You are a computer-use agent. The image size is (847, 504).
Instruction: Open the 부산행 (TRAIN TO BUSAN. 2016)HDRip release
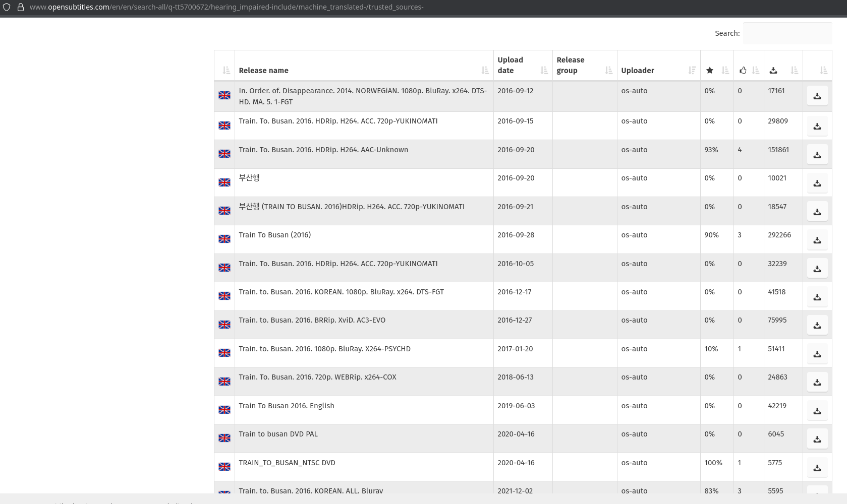pos(351,207)
